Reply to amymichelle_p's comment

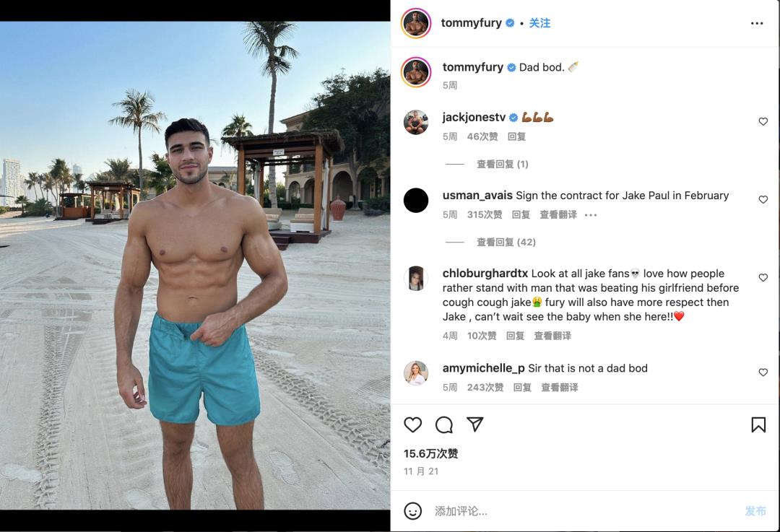coord(522,388)
